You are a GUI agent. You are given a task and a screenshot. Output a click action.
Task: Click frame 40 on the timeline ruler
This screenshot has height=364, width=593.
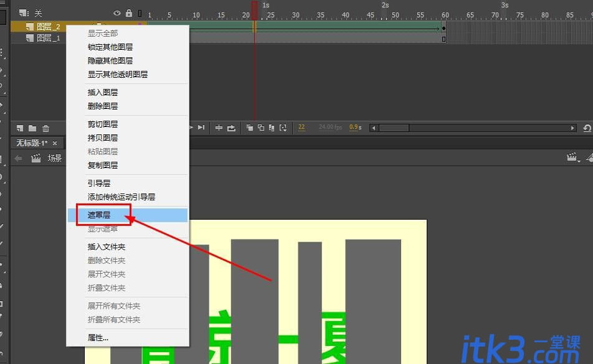point(345,15)
